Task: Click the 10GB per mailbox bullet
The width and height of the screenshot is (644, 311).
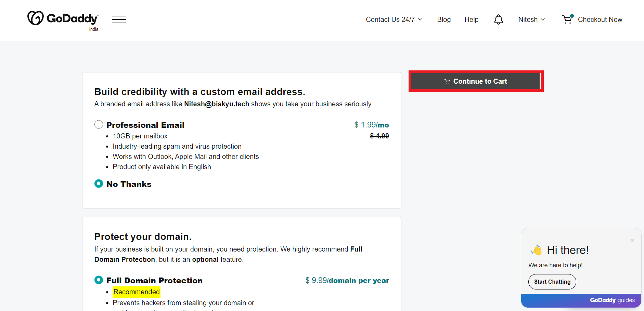Action: pos(140,136)
